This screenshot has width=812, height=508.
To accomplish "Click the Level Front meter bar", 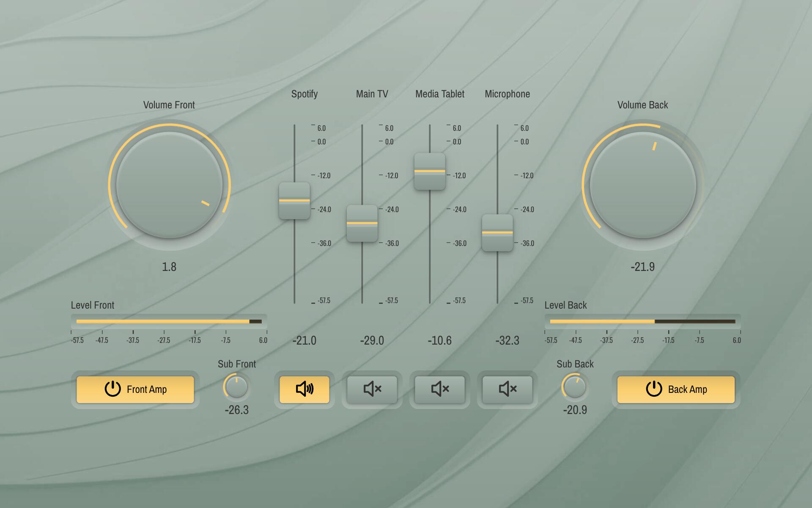I will coord(169,321).
